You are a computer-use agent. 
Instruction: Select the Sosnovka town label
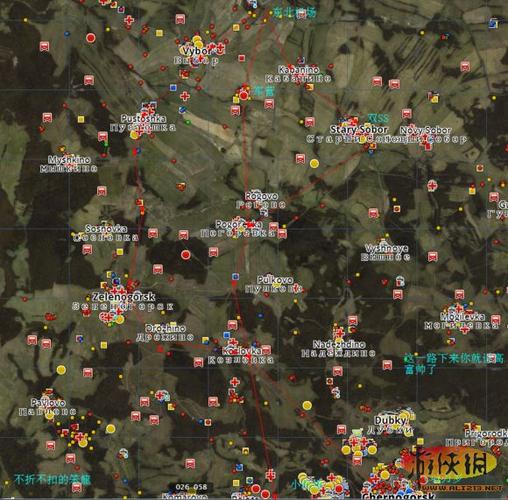point(106,229)
